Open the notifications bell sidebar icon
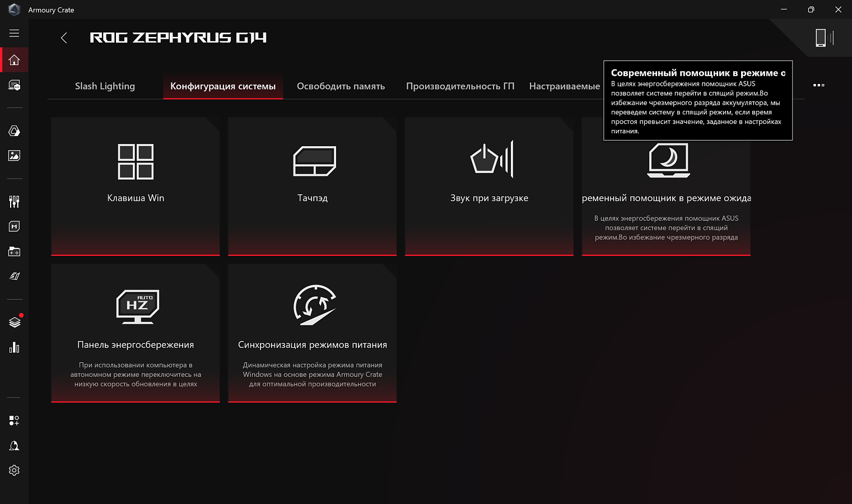 pyautogui.click(x=14, y=446)
